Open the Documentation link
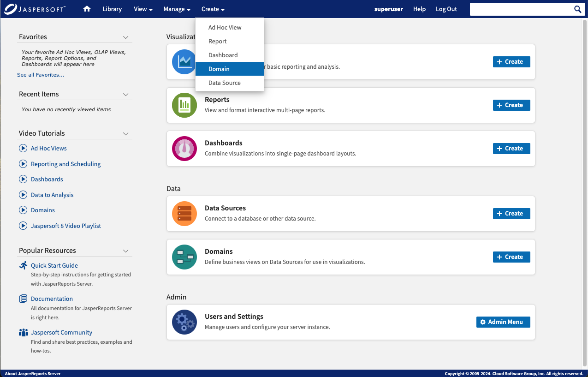 pyautogui.click(x=52, y=299)
